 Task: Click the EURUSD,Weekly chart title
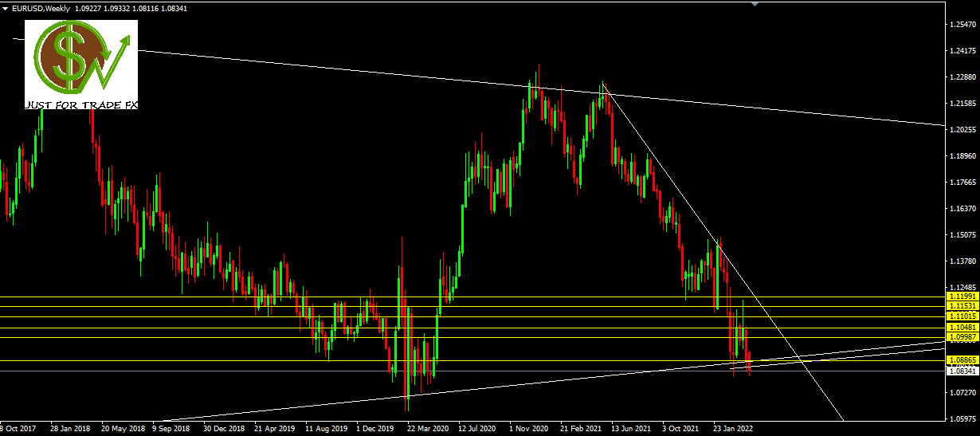[40, 8]
